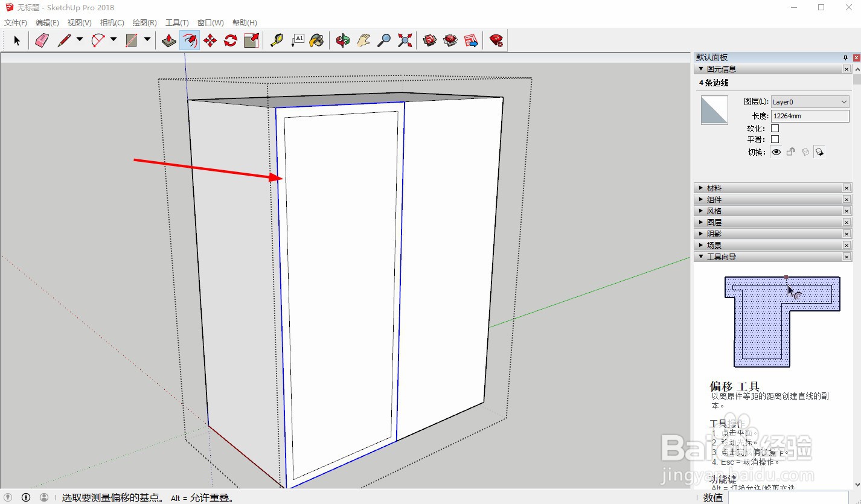Tick the 平滑 checkbox
Screen dimensions: 861x504
click(775, 139)
